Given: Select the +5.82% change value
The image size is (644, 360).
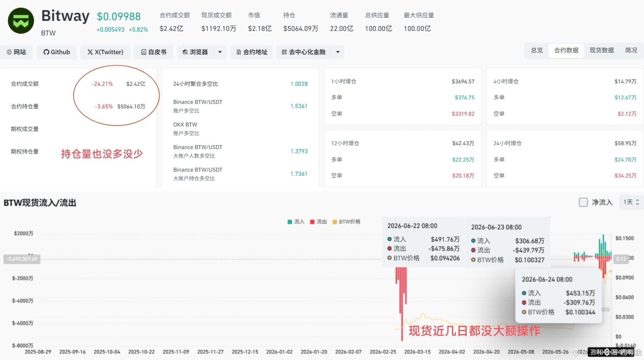Looking at the screenshot, I should click(x=138, y=29).
